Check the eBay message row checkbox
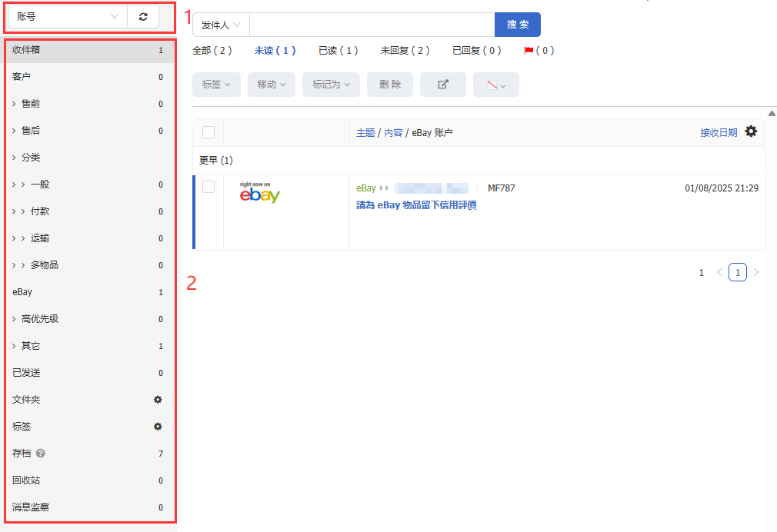 [208, 187]
